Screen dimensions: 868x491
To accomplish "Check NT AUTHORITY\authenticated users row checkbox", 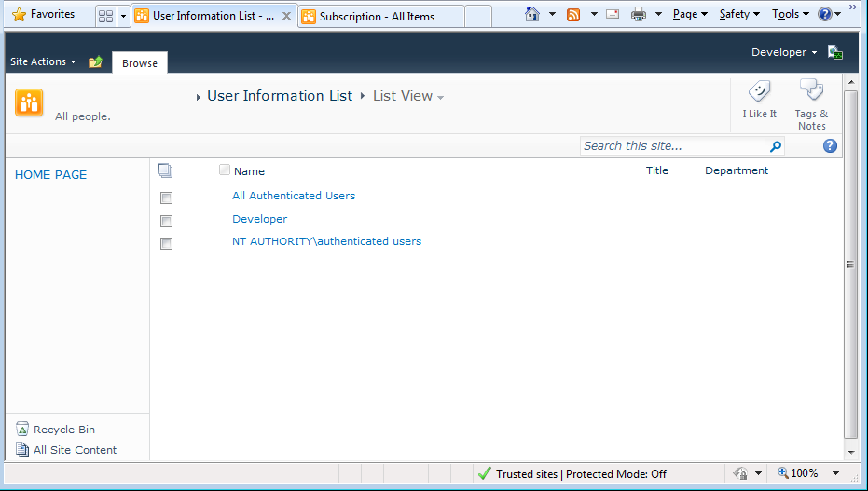I will coord(166,243).
